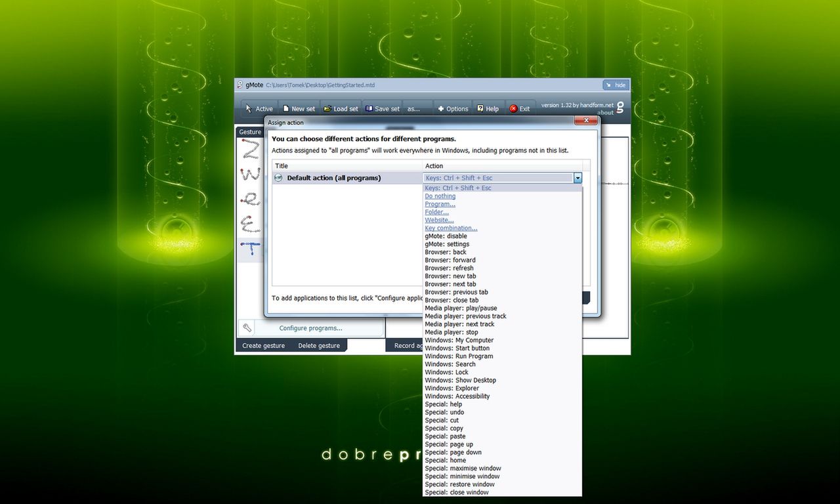
Task: Toggle the Active cursor button in gMote toolbar
Action: [x=259, y=109]
